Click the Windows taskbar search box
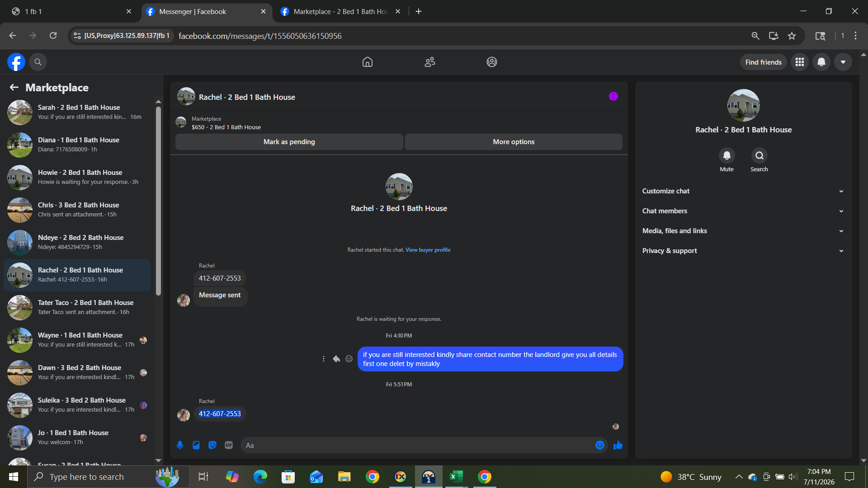 pos(108,477)
